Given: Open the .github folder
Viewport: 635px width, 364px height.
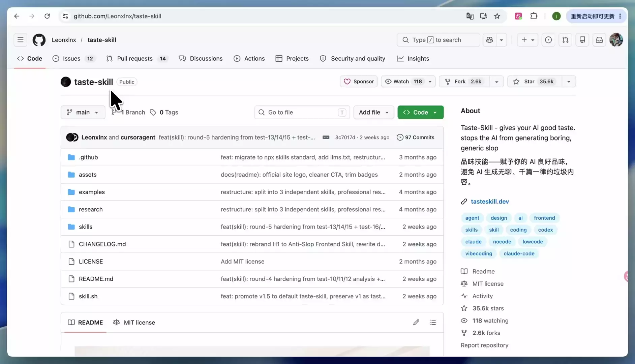Looking at the screenshot, I should point(88,157).
